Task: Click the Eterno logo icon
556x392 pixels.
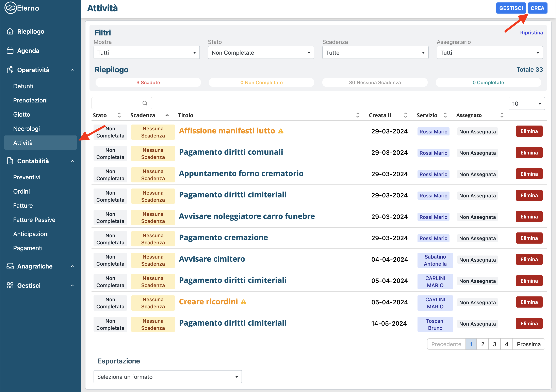Action: click(10, 8)
